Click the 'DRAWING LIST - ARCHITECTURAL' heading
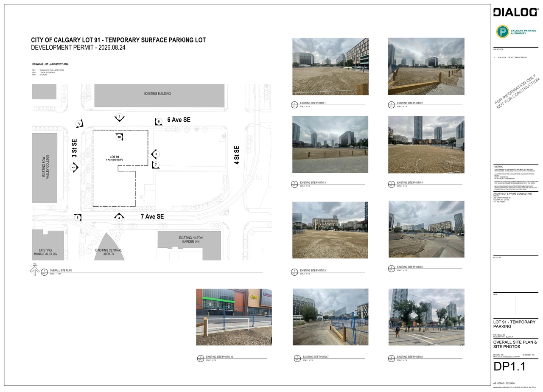 50,64
